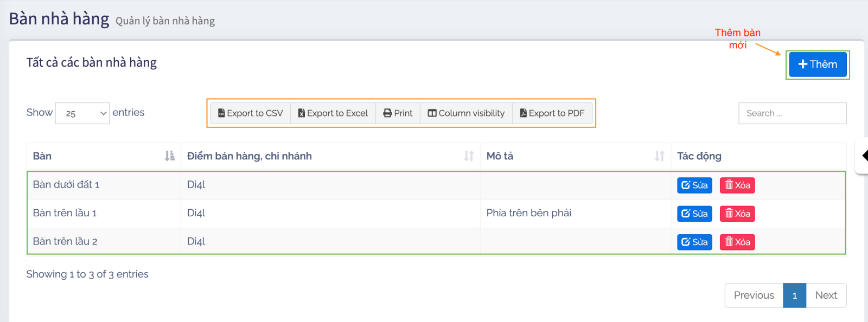Export table list to PDF

coord(552,113)
